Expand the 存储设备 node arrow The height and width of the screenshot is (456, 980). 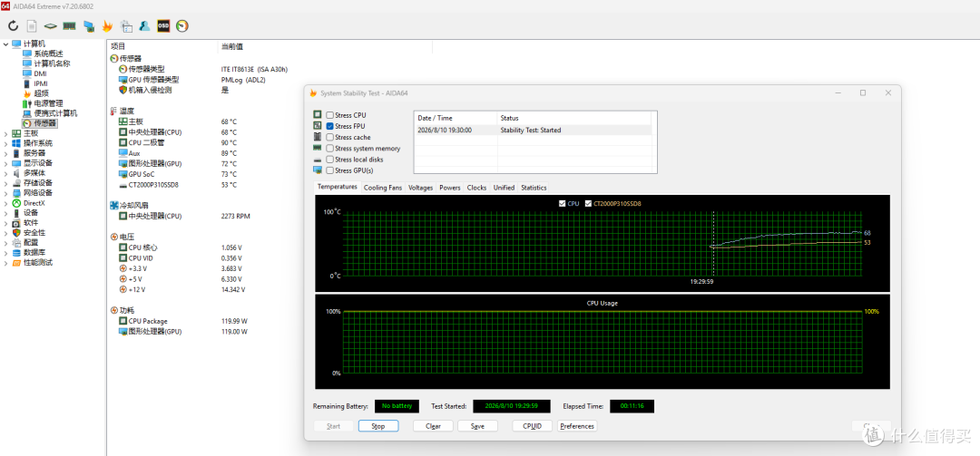pyautogui.click(x=5, y=183)
